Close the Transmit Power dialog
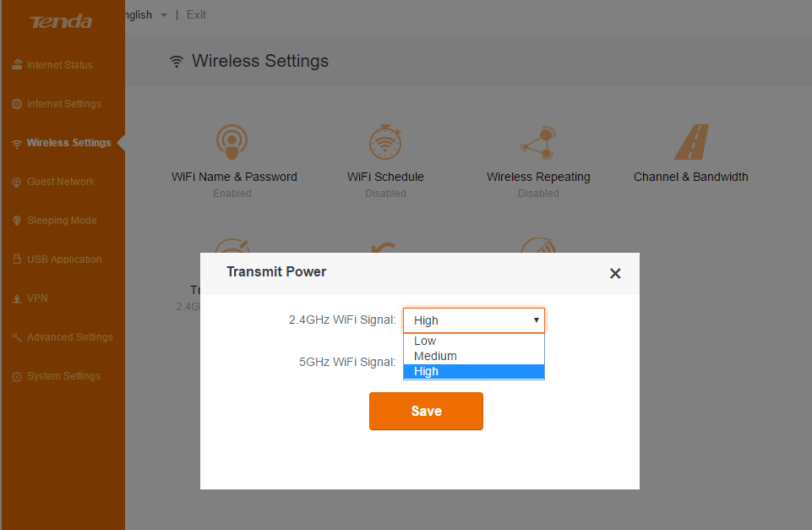The height and width of the screenshot is (530, 812). 615,273
